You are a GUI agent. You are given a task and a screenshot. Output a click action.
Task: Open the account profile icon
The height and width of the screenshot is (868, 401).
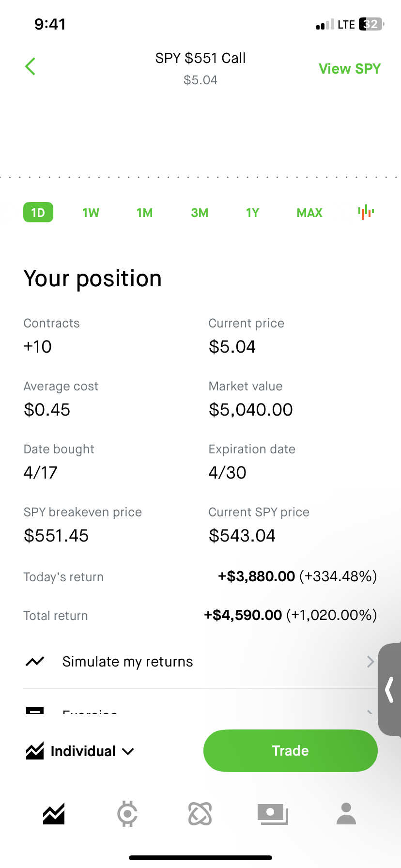point(346,814)
